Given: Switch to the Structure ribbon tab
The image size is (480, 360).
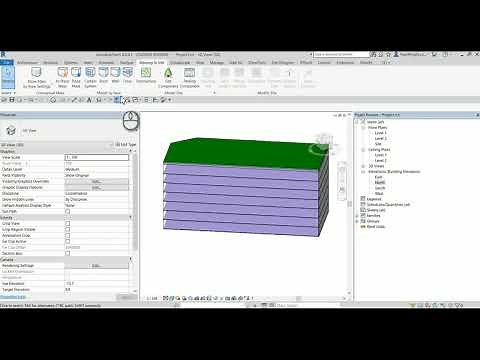Looking at the screenshot, I should coord(51,62).
